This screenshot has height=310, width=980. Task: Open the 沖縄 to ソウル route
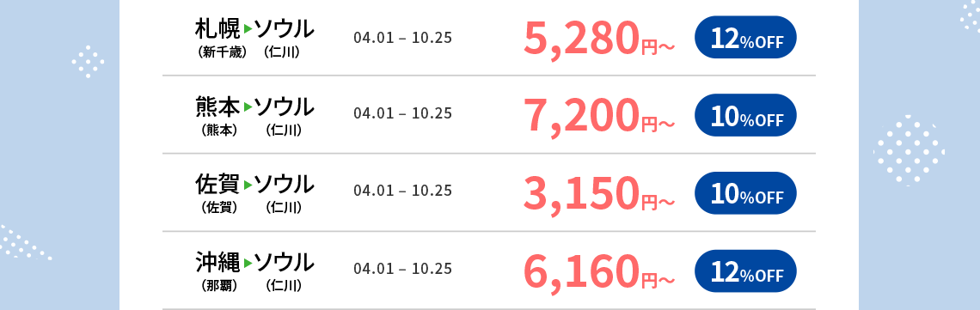coord(254,271)
